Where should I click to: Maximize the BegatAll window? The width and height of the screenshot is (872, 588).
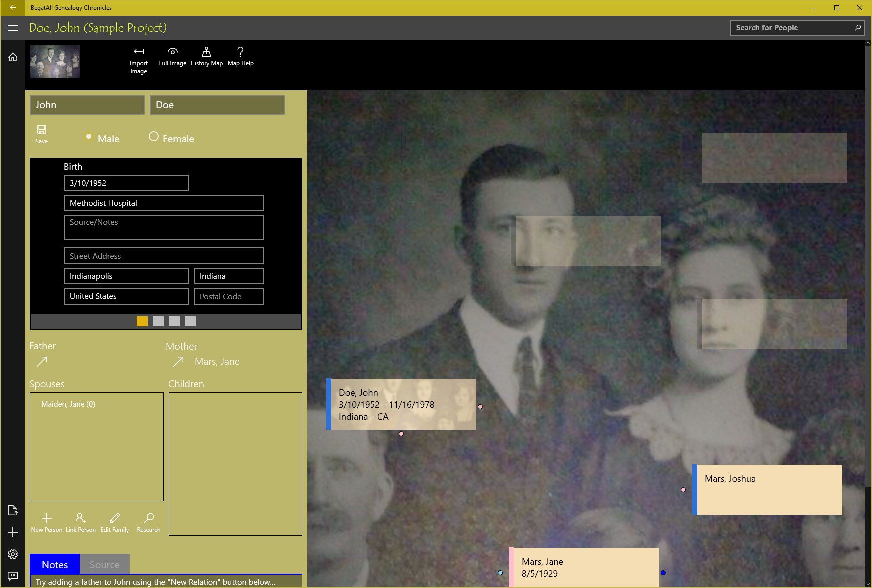[x=837, y=8]
